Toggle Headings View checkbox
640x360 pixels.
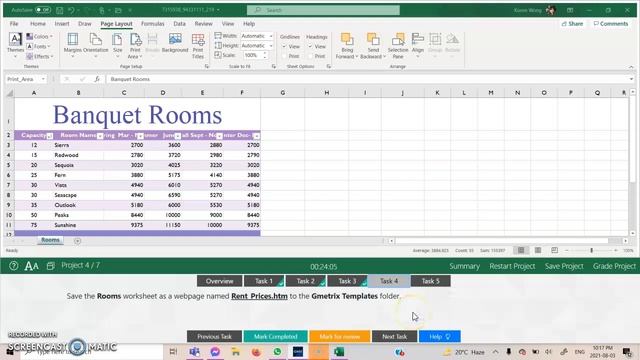(310, 47)
